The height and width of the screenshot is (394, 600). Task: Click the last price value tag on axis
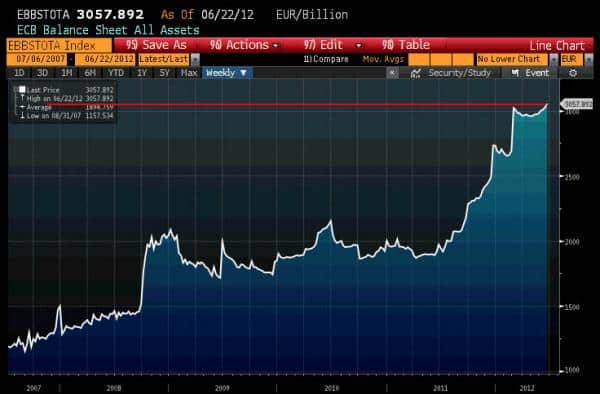(577, 104)
